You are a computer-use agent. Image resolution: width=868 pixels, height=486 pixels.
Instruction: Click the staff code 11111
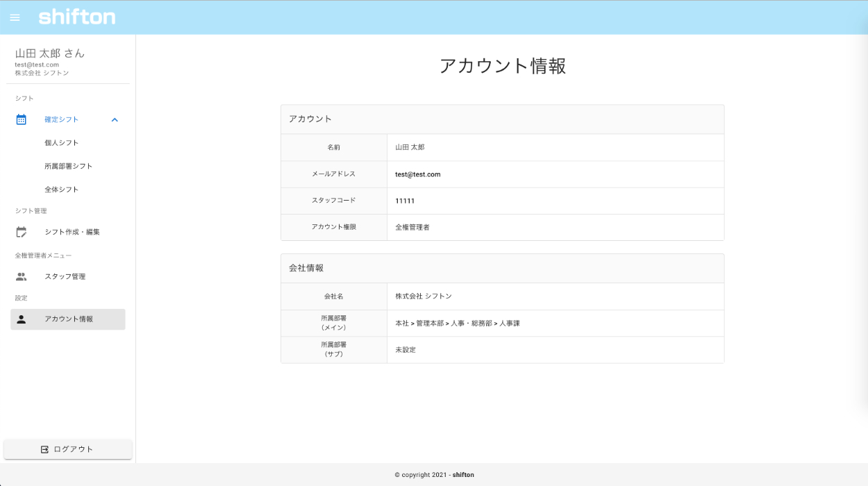405,201
